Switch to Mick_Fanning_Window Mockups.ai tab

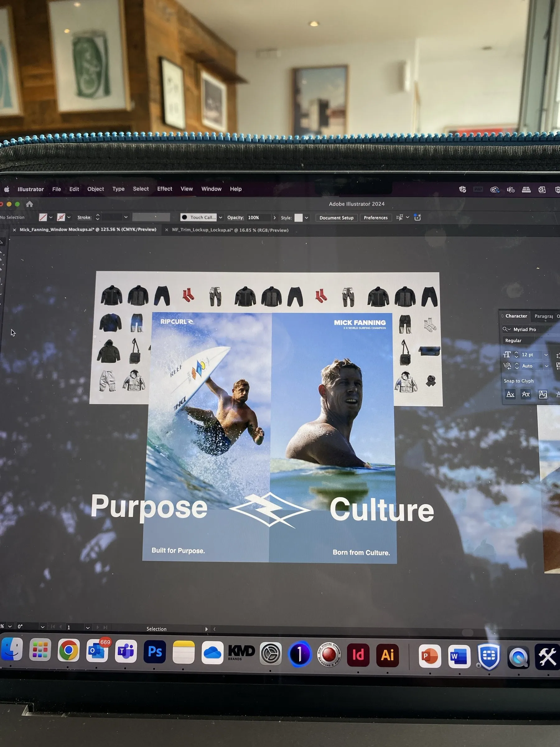point(88,230)
